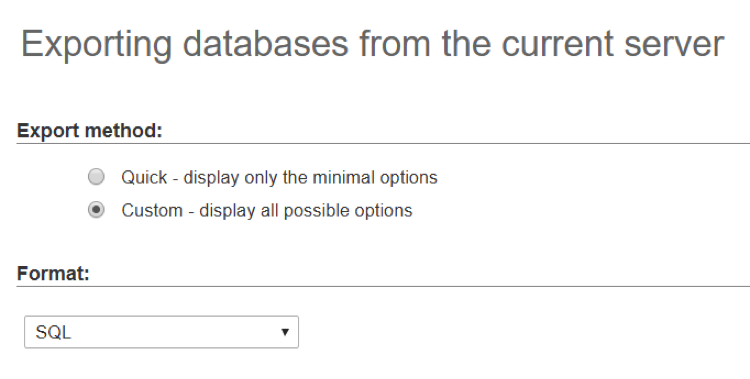Click the 'Export method:' section heading
750x379 pixels.
point(90,130)
